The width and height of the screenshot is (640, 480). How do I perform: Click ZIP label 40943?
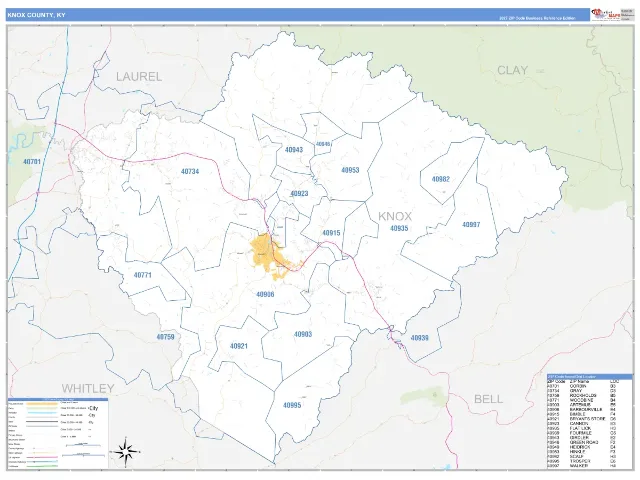[x=294, y=149]
